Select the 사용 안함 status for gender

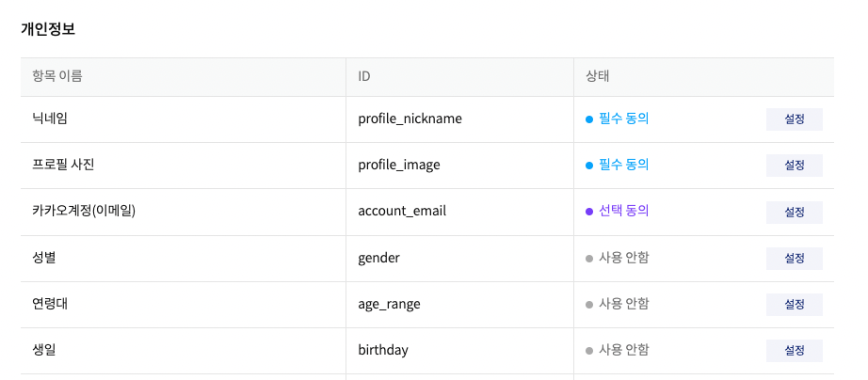(623, 258)
